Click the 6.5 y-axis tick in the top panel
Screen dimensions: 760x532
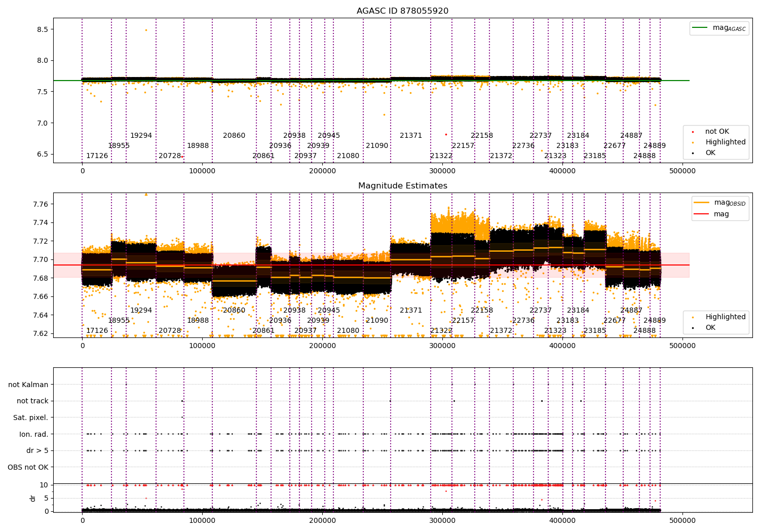(x=43, y=154)
